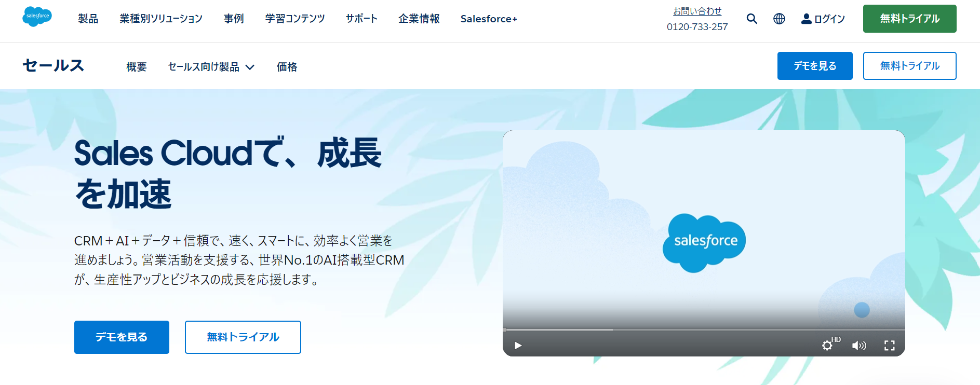This screenshot has height=385, width=980.
Task: Open the globe language selector icon
Action: click(779, 19)
